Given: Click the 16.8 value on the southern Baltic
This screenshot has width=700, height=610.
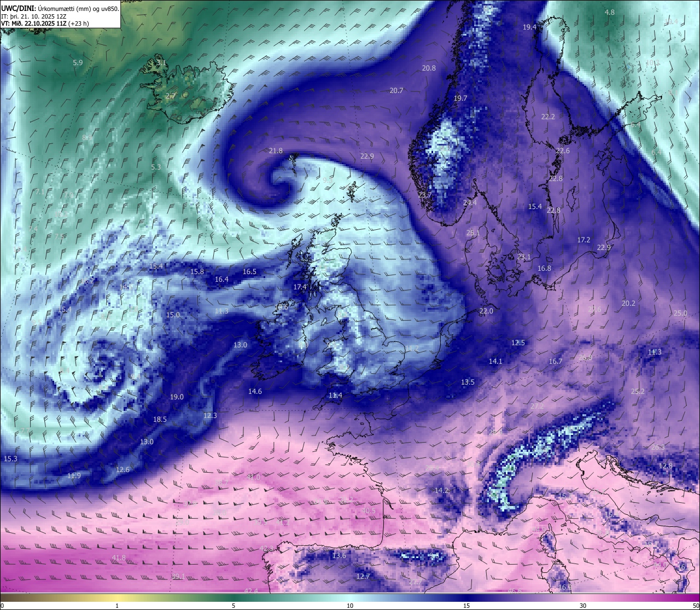Looking at the screenshot, I should click(x=544, y=268).
